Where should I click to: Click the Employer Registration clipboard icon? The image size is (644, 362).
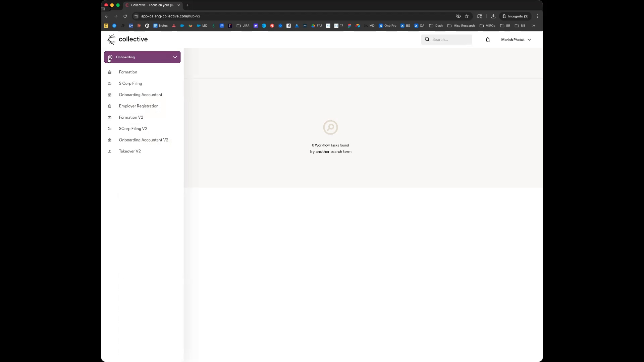click(110, 106)
